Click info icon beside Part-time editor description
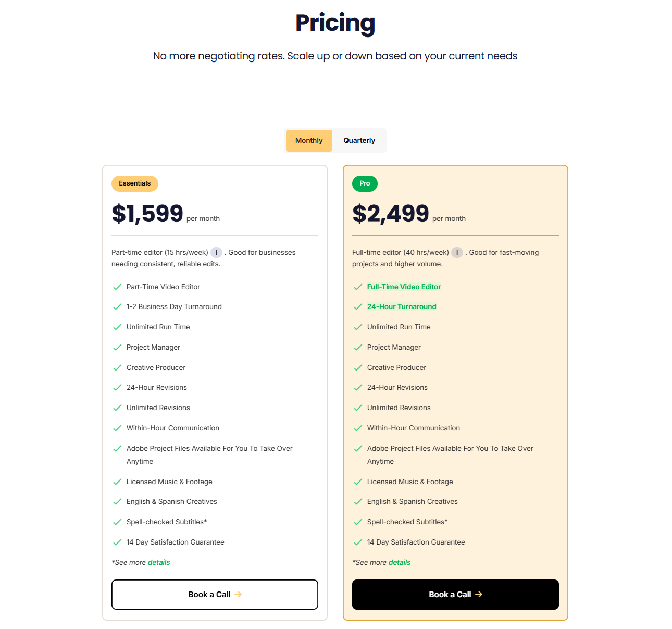This screenshot has width=672, height=629. pos(216,253)
